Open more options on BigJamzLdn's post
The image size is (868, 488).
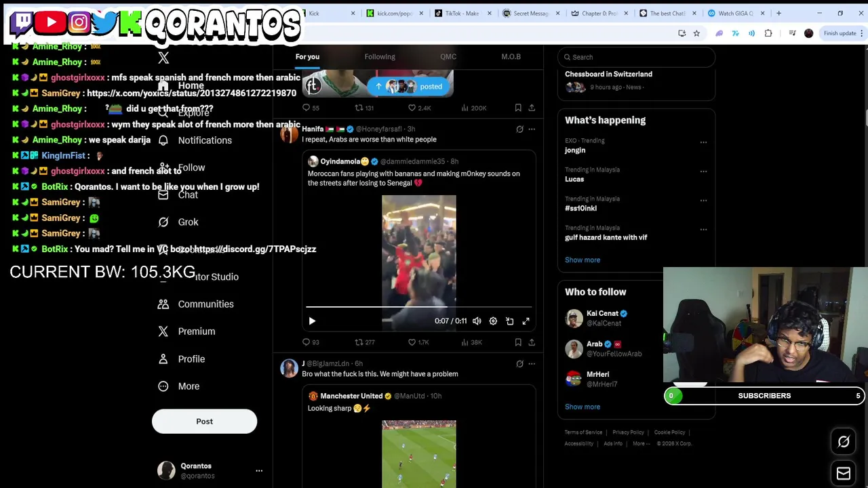point(532,364)
